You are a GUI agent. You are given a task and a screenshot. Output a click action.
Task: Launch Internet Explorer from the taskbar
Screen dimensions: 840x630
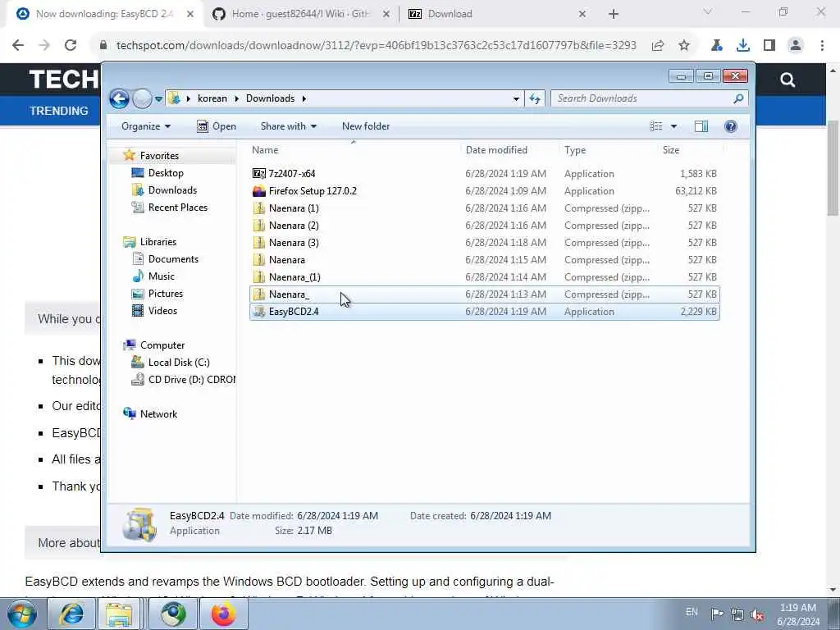coord(72,614)
